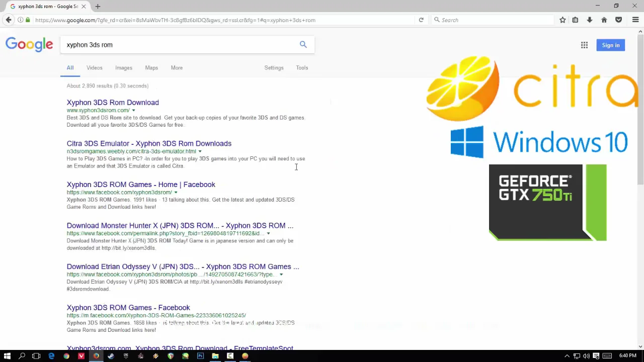Expand dropdown next to facebook.com/xyphon3dsrom/ URL
The height and width of the screenshot is (362, 644).
tap(176, 193)
